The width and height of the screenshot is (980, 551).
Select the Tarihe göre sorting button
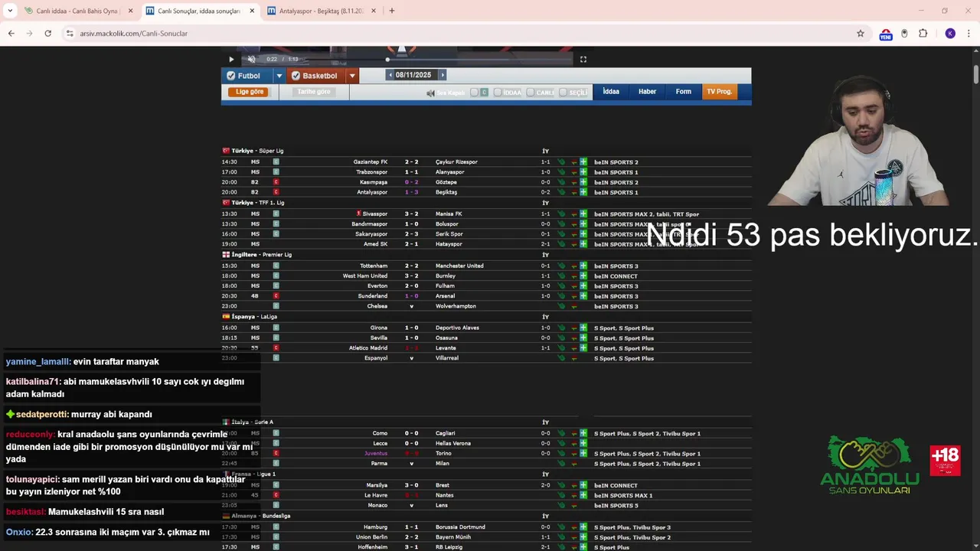314,92
